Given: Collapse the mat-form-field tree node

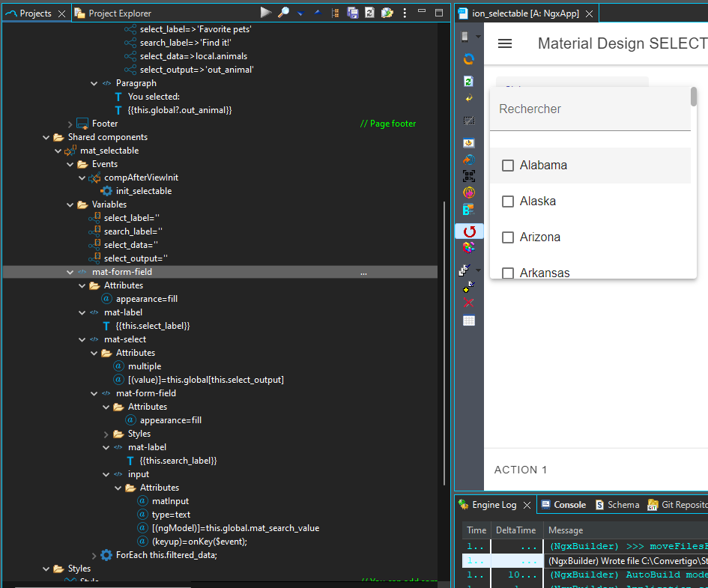Looking at the screenshot, I should (x=70, y=273).
